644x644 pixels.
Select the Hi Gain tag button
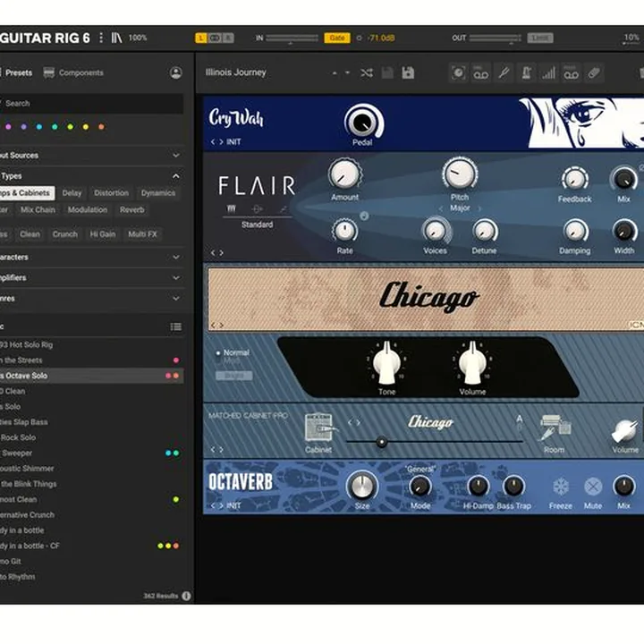tap(103, 234)
